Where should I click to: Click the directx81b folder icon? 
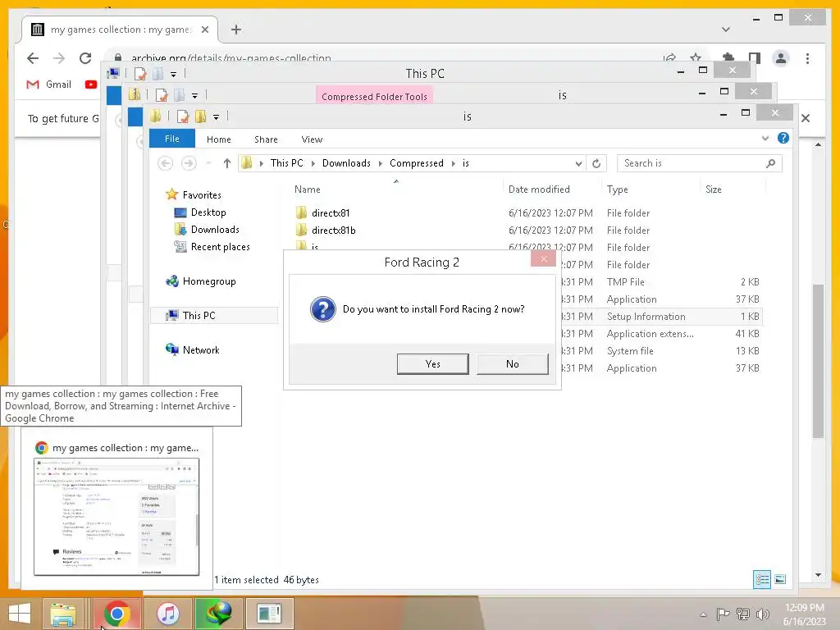pos(301,230)
